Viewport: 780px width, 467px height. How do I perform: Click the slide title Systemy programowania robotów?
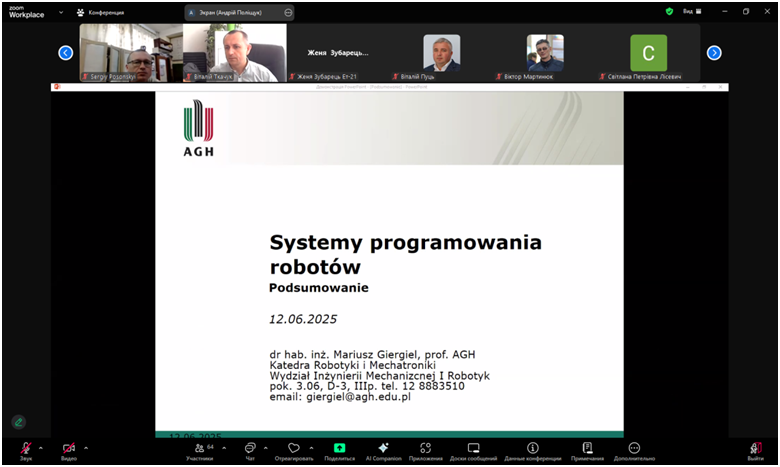click(405, 254)
